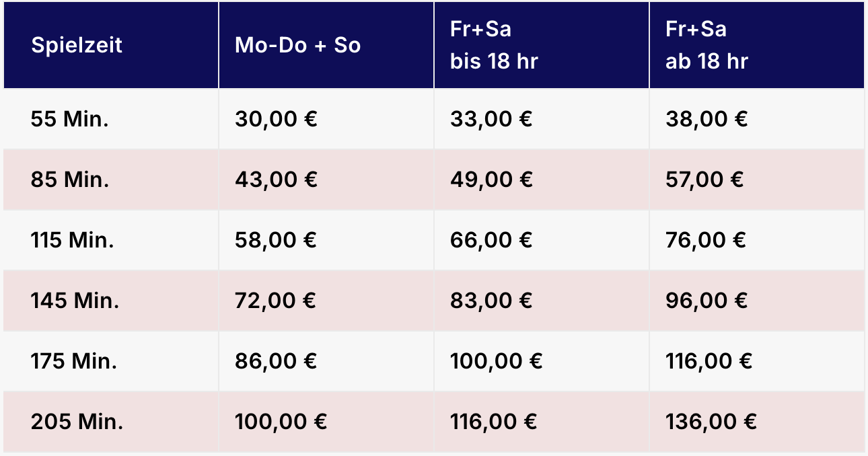
Task: Click the 96,00 € price cell
Action: [x=707, y=301]
